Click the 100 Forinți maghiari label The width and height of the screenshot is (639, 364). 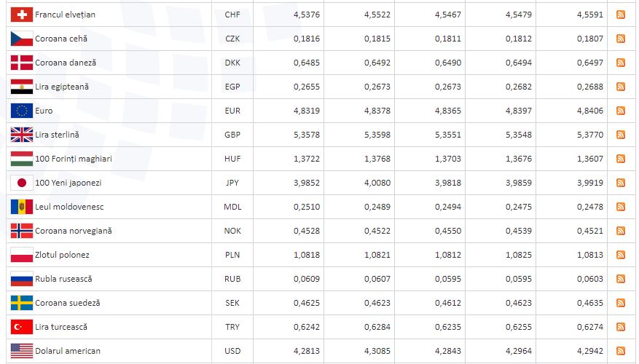[73, 159]
